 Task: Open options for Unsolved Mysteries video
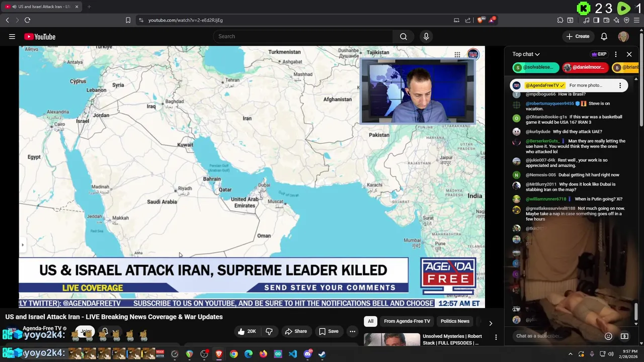(496, 337)
